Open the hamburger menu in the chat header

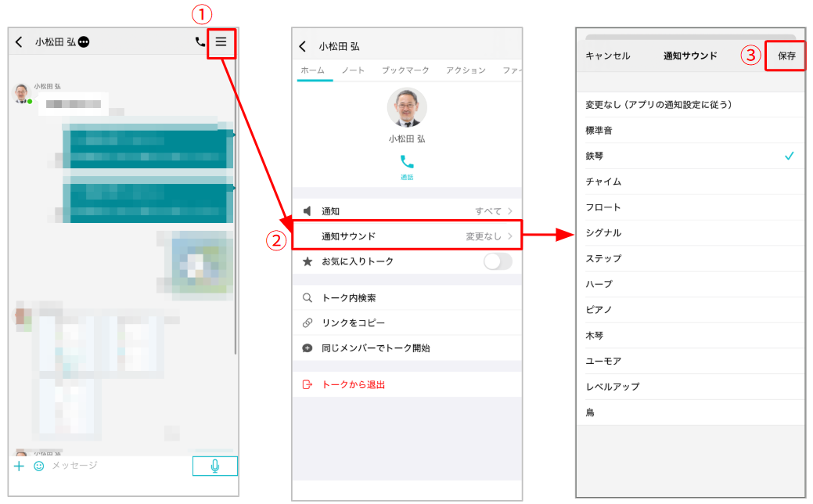point(221,42)
